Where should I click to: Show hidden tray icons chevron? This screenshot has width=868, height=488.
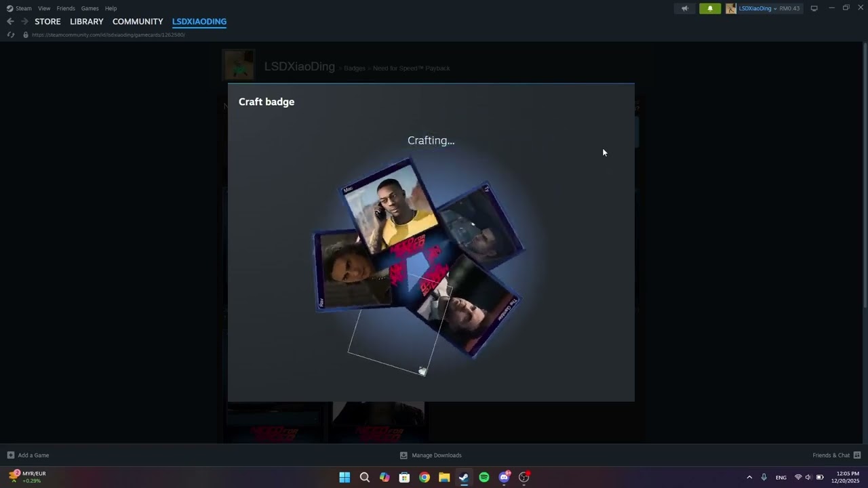749,477
